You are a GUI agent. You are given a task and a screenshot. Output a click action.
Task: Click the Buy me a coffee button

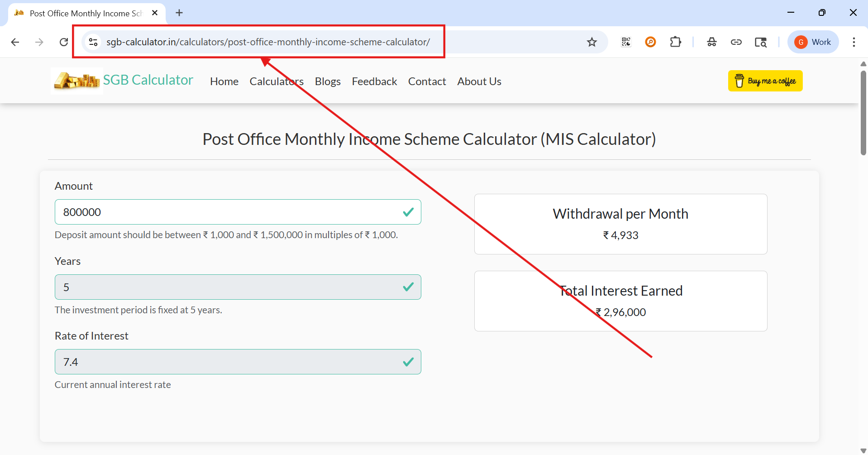click(764, 81)
